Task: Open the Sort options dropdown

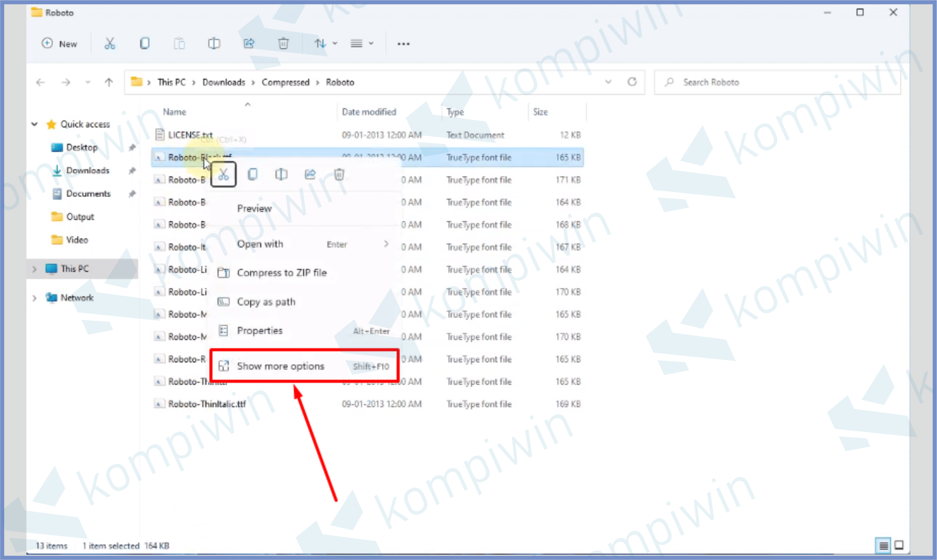Action: (326, 44)
